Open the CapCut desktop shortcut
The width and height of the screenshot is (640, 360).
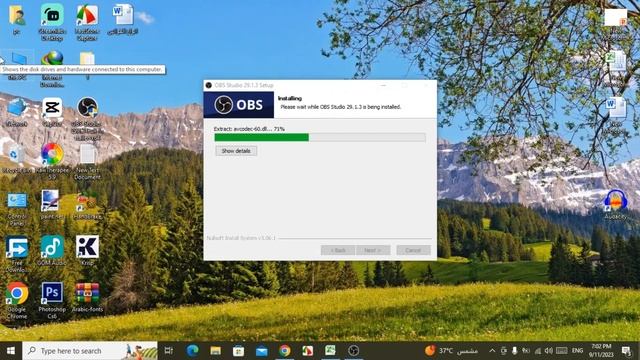(x=52, y=112)
